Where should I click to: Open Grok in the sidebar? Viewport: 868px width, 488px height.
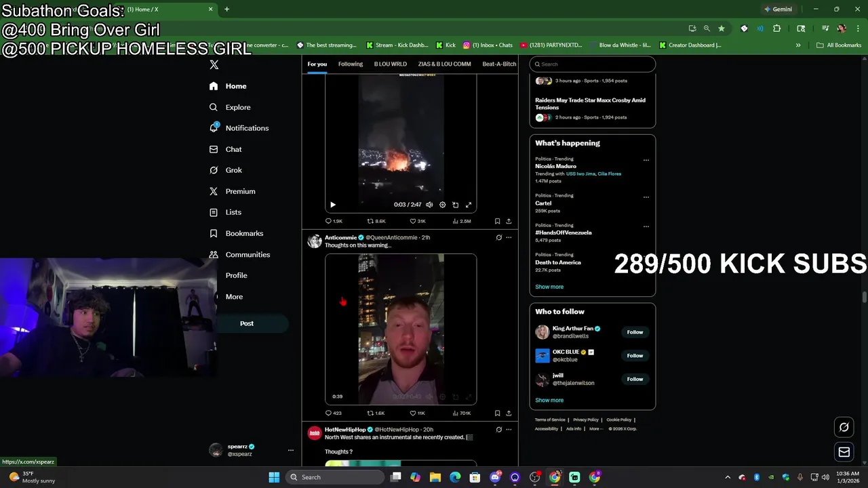click(x=225, y=170)
